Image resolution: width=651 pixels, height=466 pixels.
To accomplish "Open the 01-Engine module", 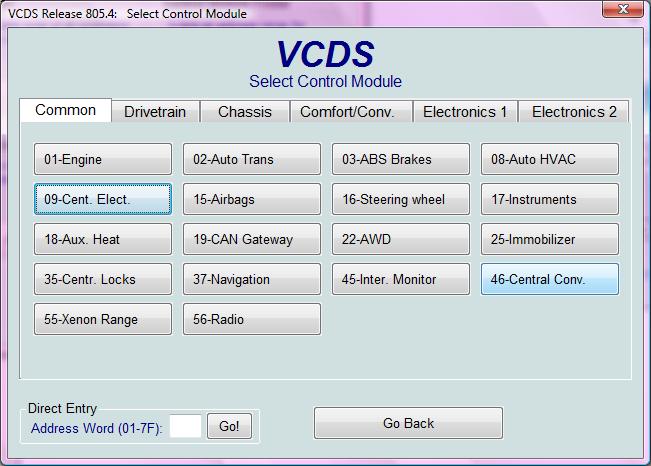I will (103, 159).
